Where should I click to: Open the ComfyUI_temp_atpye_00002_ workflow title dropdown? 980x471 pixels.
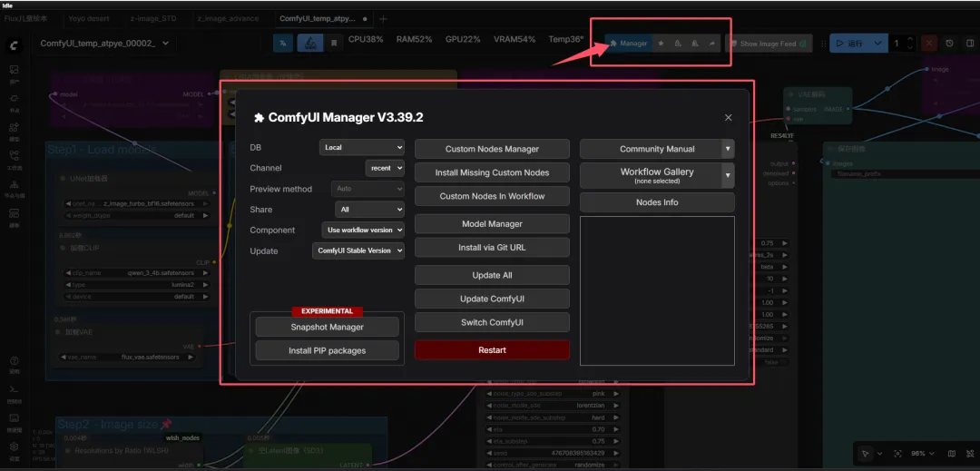(x=105, y=43)
